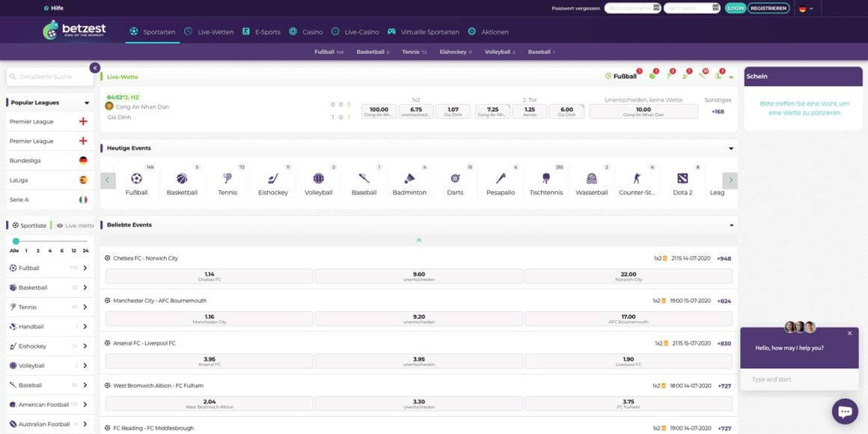This screenshot has height=434, width=868.
Task: Open the Live-Casino tab
Action: [355, 31]
